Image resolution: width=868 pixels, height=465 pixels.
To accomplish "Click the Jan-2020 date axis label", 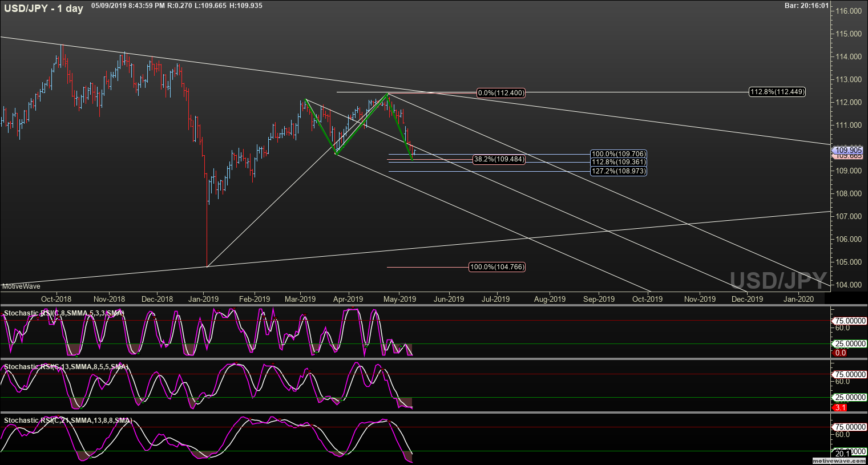I will point(798,299).
